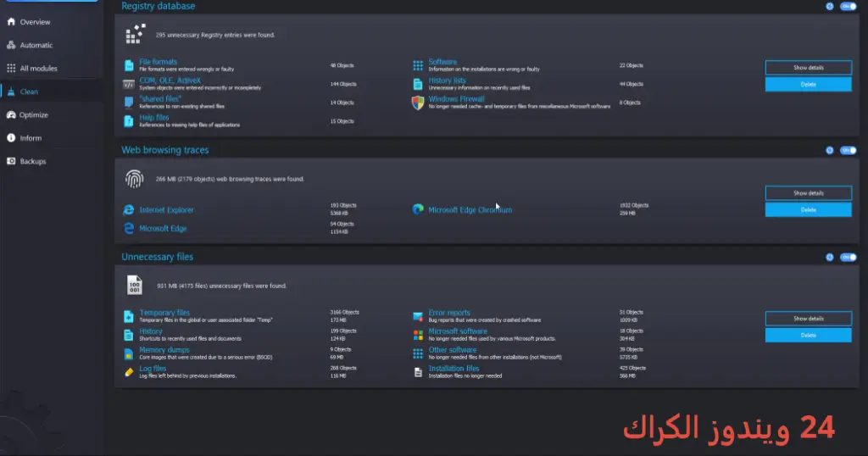Click the Software registry grid icon
868x456 pixels.
point(418,65)
